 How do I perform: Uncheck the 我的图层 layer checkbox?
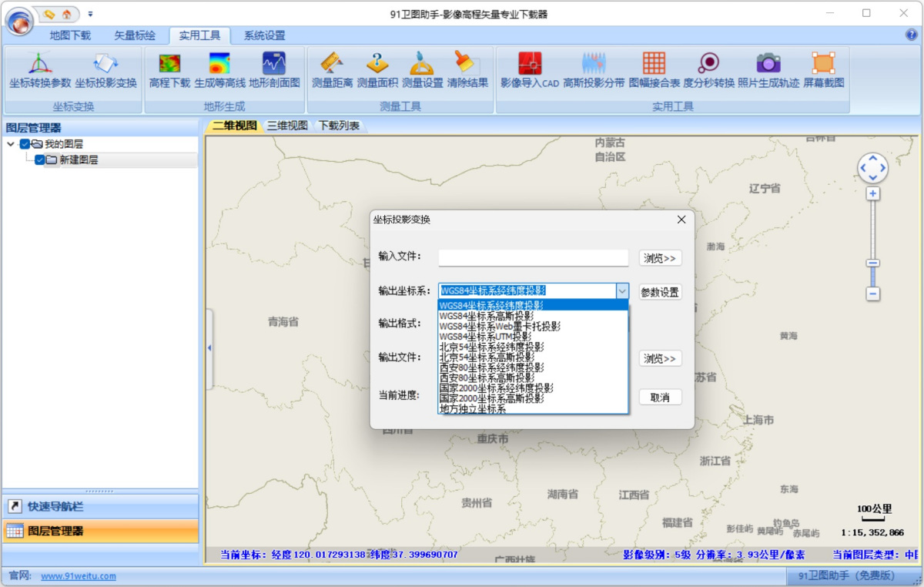25,144
